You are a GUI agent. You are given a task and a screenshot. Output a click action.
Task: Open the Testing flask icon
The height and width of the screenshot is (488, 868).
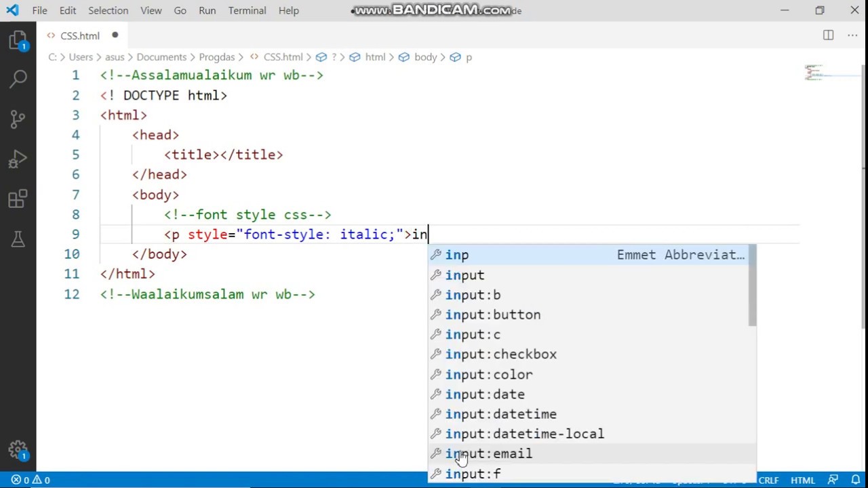tap(18, 239)
